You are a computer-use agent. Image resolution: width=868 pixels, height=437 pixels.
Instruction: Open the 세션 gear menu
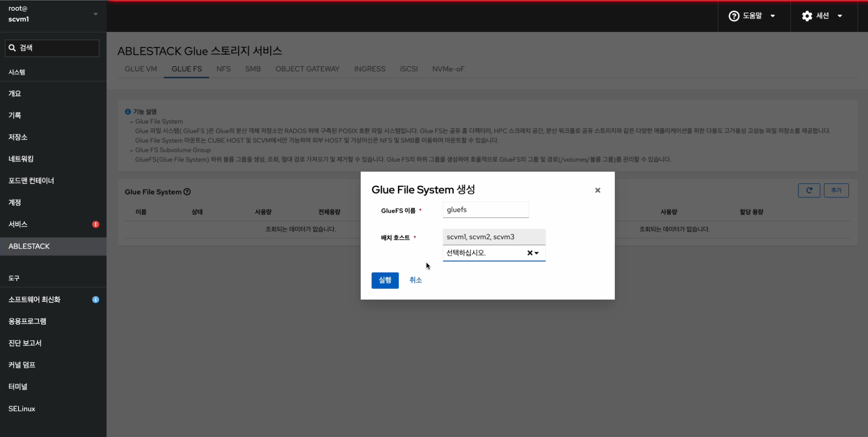pos(822,16)
